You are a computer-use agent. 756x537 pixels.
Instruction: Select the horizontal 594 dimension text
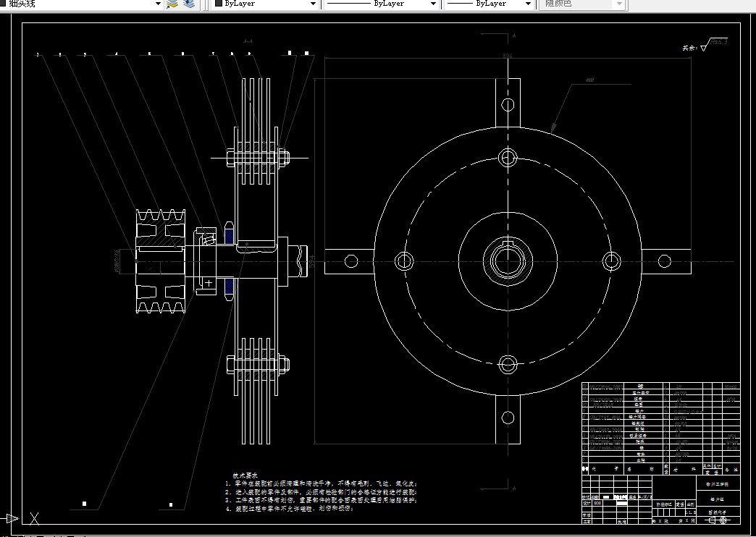click(508, 56)
